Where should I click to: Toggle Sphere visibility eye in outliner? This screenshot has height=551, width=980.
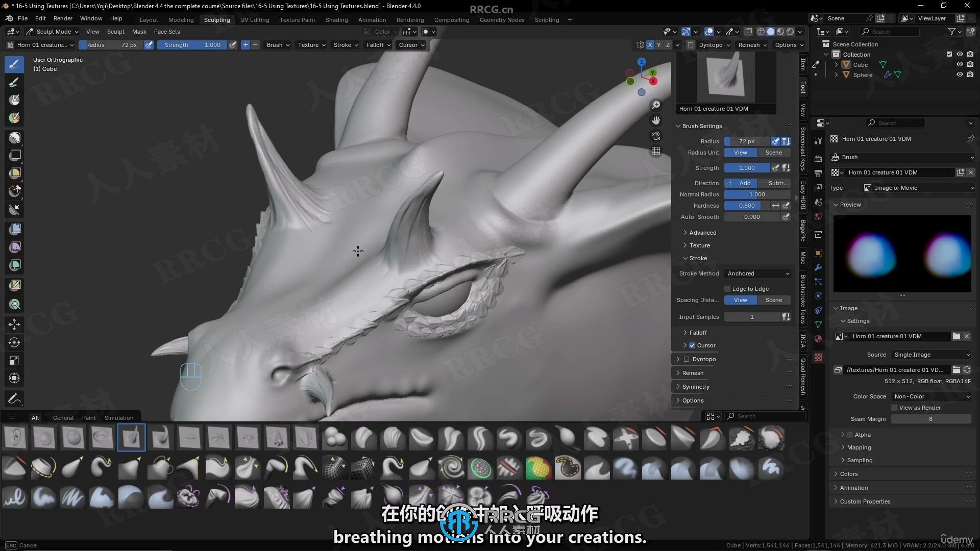960,75
